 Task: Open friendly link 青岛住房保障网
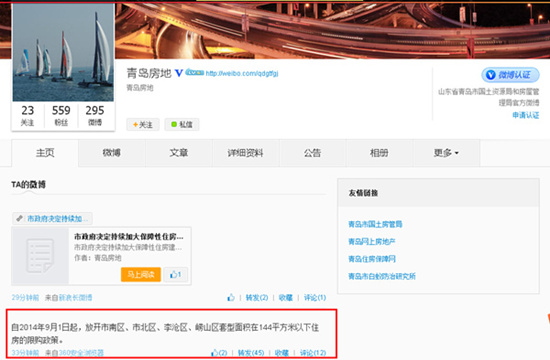372,259
